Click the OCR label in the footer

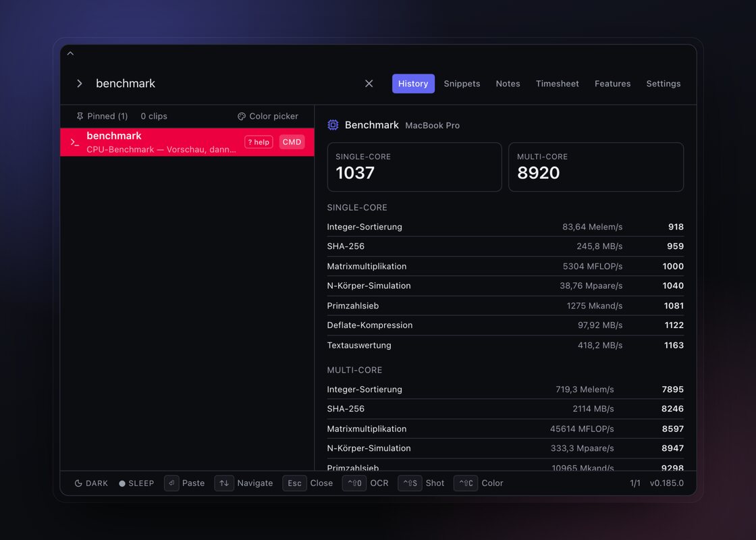pyautogui.click(x=379, y=483)
